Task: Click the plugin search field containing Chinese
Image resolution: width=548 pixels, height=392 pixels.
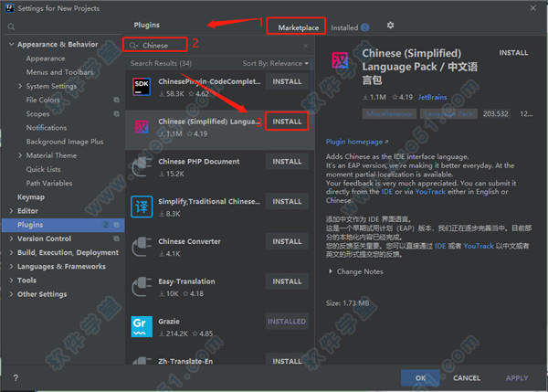Action: tap(219, 44)
